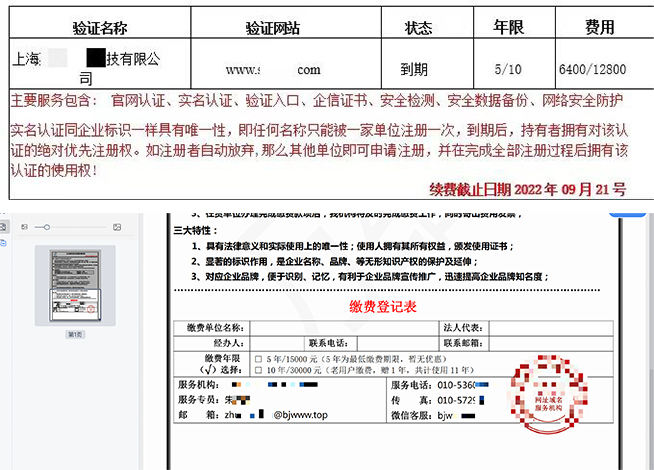Click the 验证名称 column header
654x470 pixels.
tap(100, 28)
